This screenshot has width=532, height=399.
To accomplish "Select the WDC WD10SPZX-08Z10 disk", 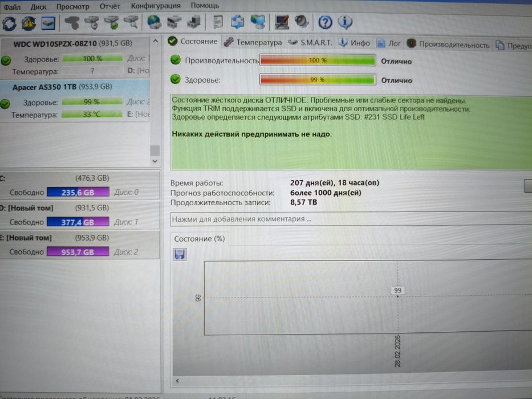I will [75, 57].
